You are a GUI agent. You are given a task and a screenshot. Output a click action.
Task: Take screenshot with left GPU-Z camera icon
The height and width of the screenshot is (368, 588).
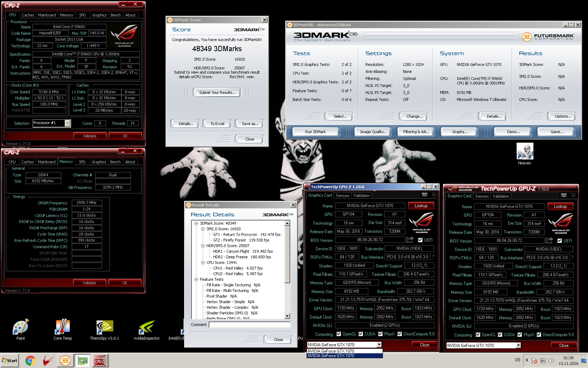[425, 195]
